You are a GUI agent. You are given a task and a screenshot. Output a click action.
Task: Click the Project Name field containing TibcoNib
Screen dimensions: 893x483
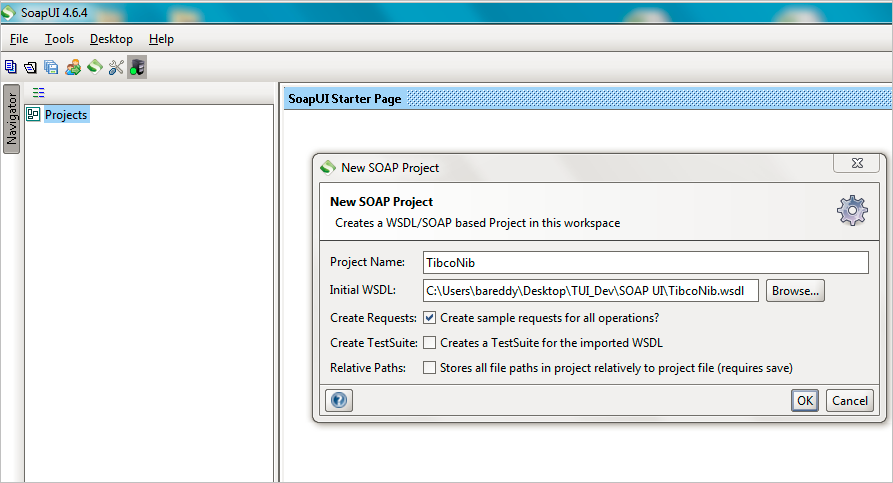pyautogui.click(x=646, y=263)
